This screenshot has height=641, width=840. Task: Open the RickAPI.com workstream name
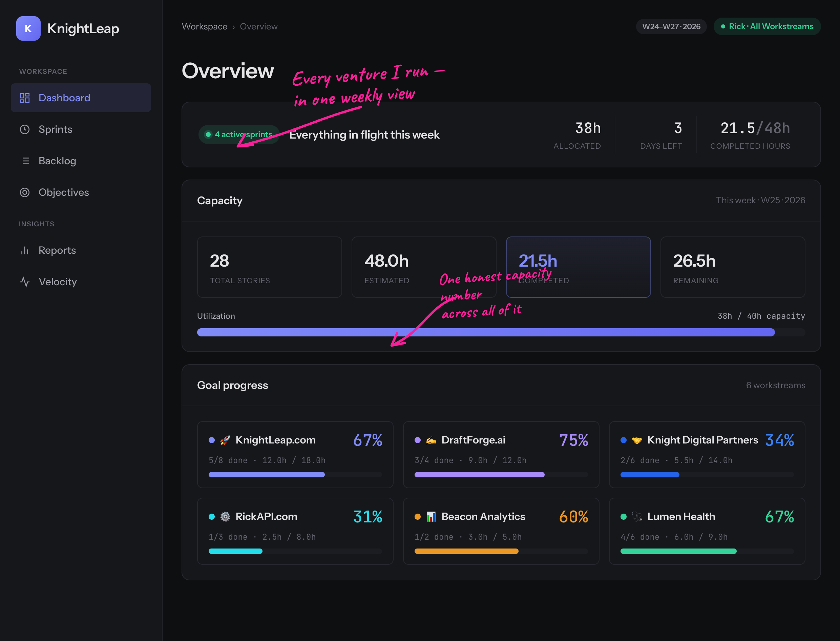266,517
